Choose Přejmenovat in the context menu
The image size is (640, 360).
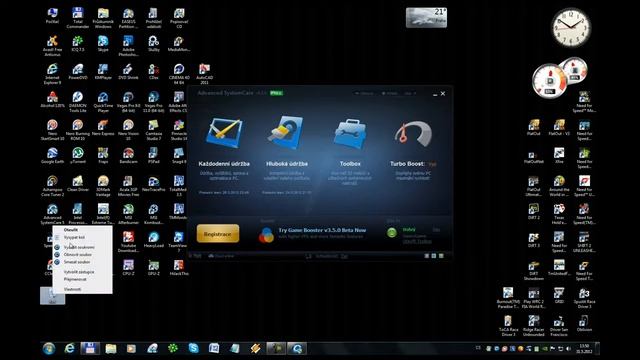coord(75,280)
